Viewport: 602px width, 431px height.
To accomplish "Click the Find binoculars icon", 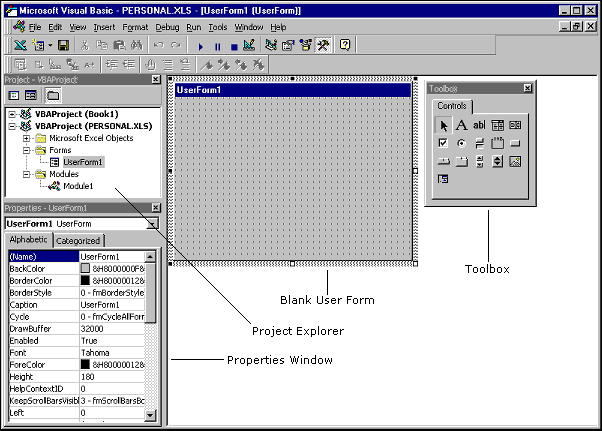I will [x=137, y=45].
